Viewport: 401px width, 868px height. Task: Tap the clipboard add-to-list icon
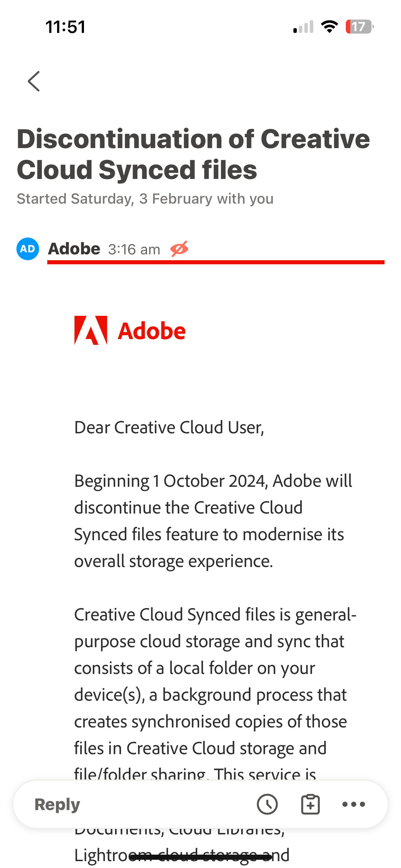(311, 804)
